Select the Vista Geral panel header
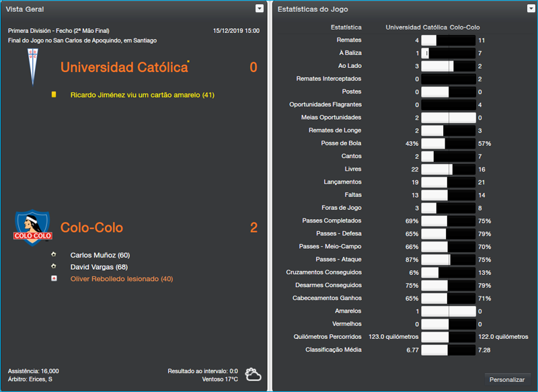Screen dimensions: 538x392 click(x=27, y=9)
